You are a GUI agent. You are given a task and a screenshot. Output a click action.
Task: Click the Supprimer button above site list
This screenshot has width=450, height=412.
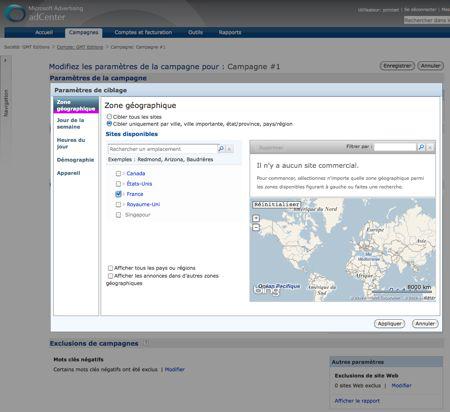click(271, 147)
